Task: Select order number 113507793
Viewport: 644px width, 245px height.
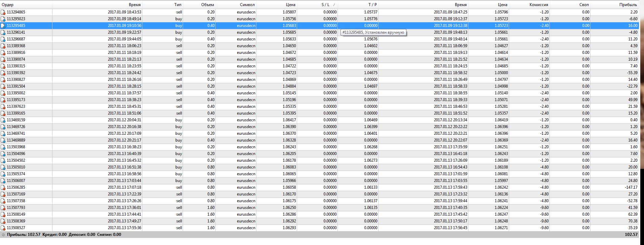Action: [16, 208]
